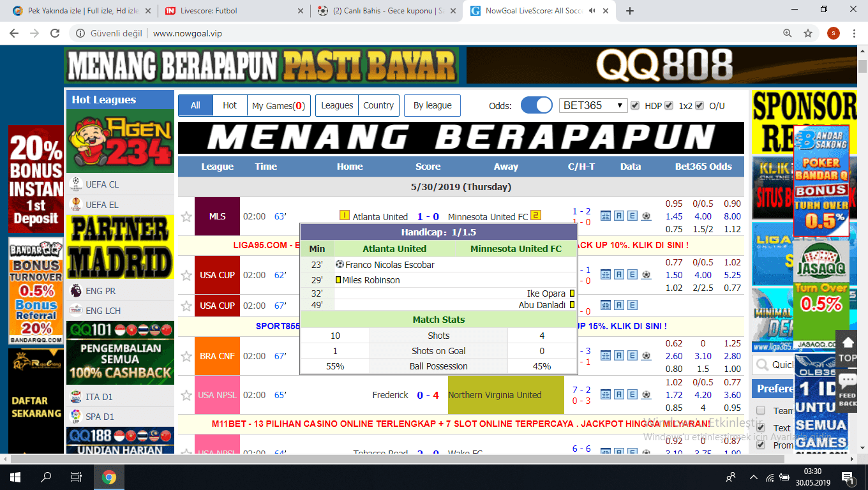The image size is (868, 490).
Task: Click the Atlanta United team name in the MLS row
Action: click(380, 217)
